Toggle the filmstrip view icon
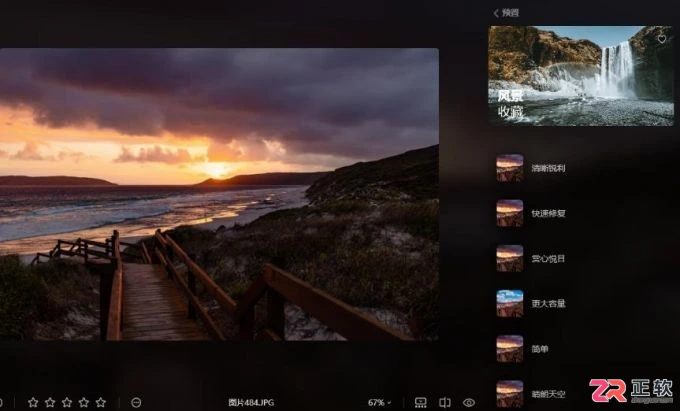The image size is (680, 411). 420,403
